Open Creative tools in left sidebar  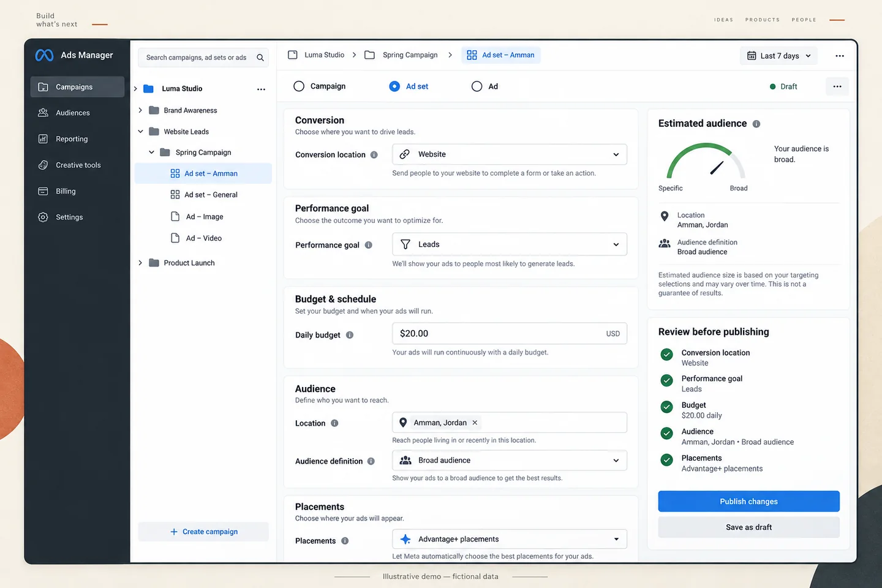(77, 165)
